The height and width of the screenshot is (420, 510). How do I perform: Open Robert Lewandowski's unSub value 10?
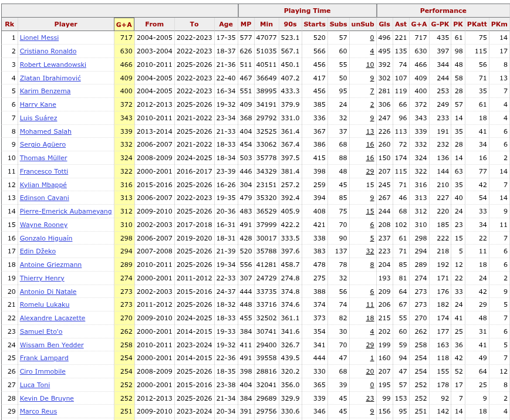370,65
